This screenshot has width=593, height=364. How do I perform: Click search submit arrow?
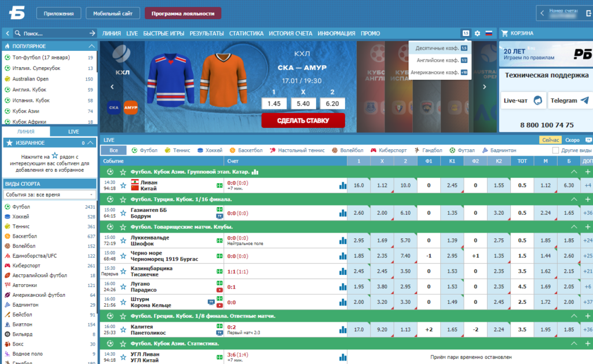(92, 33)
